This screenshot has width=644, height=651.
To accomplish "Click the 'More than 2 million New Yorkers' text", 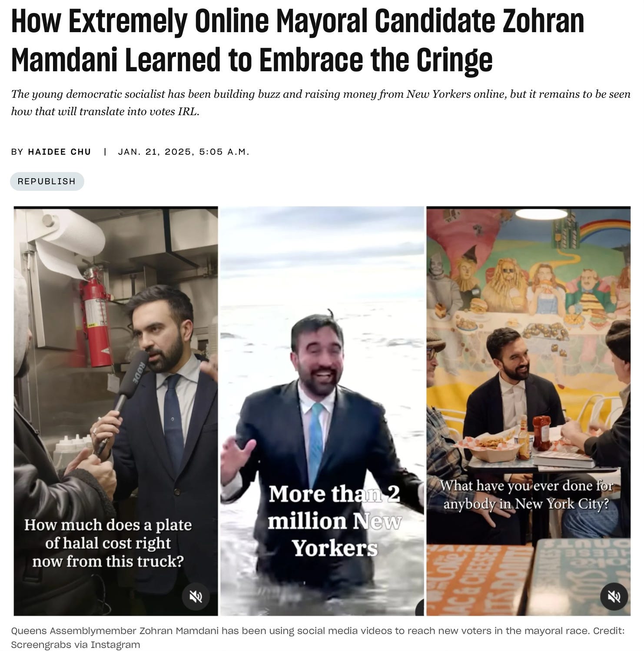I will (x=334, y=521).
